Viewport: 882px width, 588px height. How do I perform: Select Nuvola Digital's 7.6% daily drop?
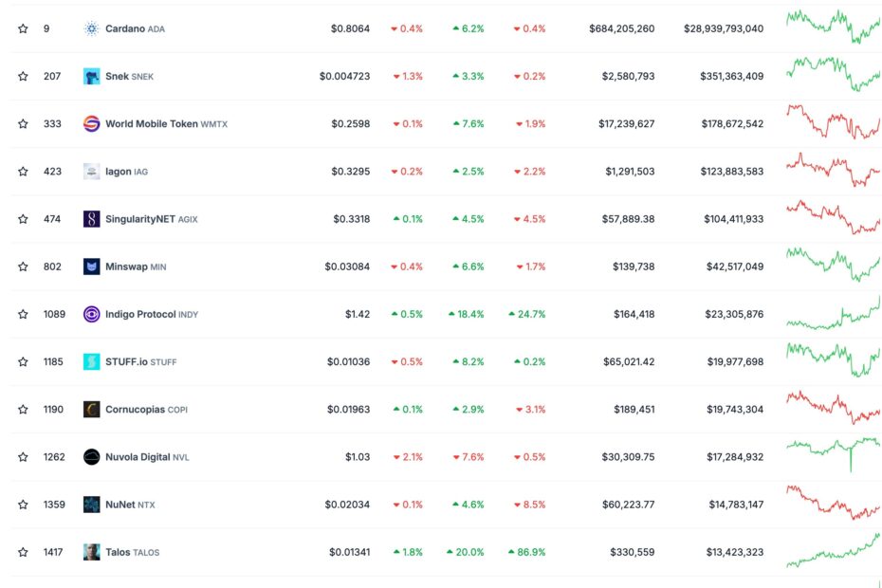[469, 457]
